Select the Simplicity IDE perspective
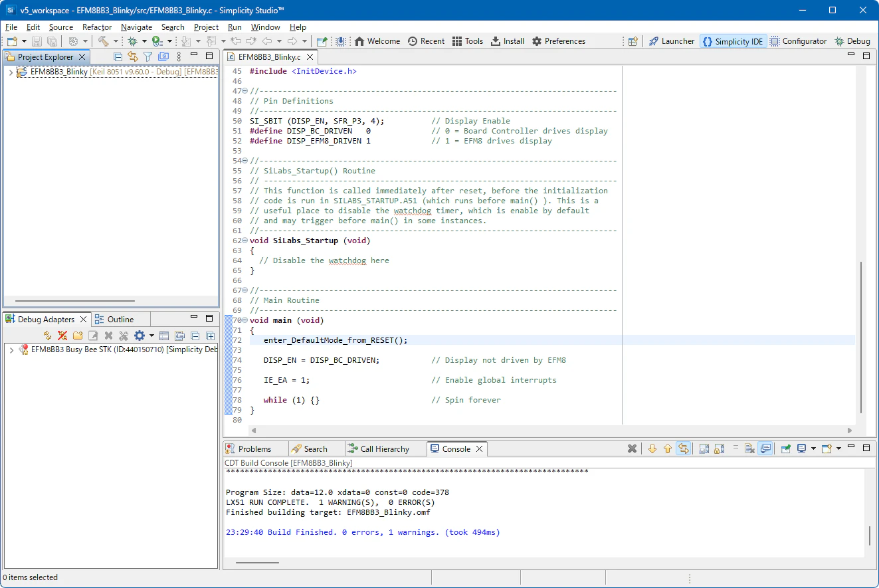The height and width of the screenshot is (588, 879). (x=733, y=41)
